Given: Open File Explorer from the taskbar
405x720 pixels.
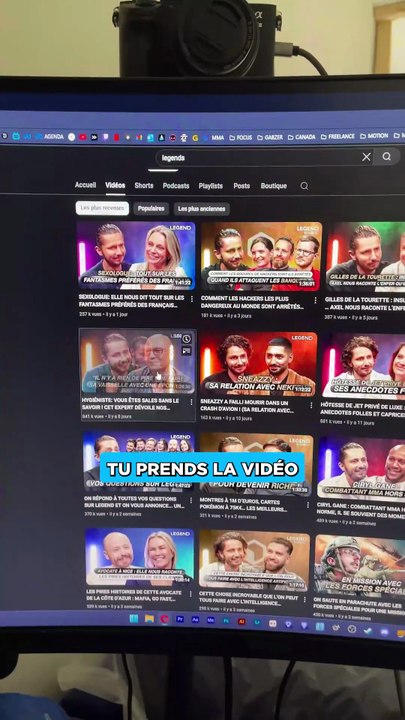Looking at the screenshot, I should click(149, 619).
